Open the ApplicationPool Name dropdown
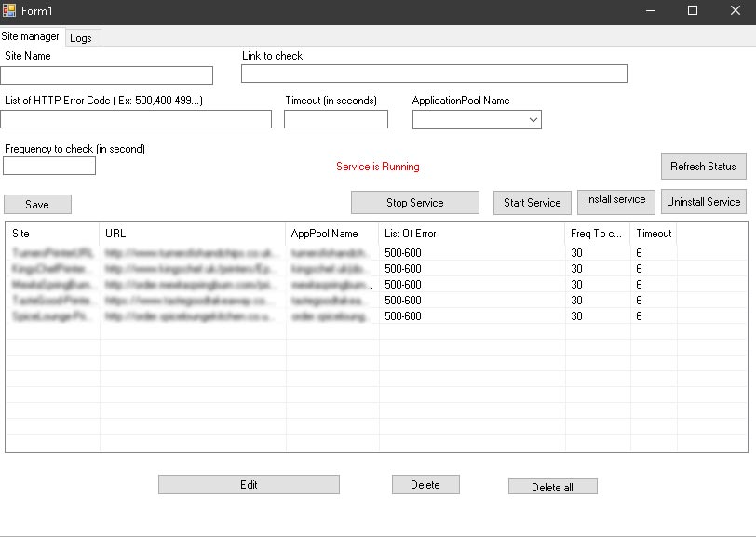 pos(477,119)
